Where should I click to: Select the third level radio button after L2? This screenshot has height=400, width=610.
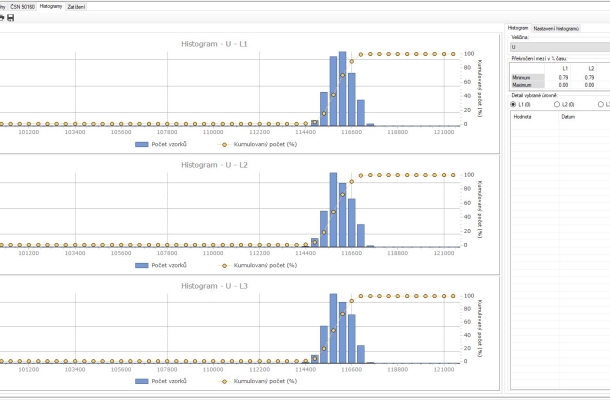pos(599,103)
